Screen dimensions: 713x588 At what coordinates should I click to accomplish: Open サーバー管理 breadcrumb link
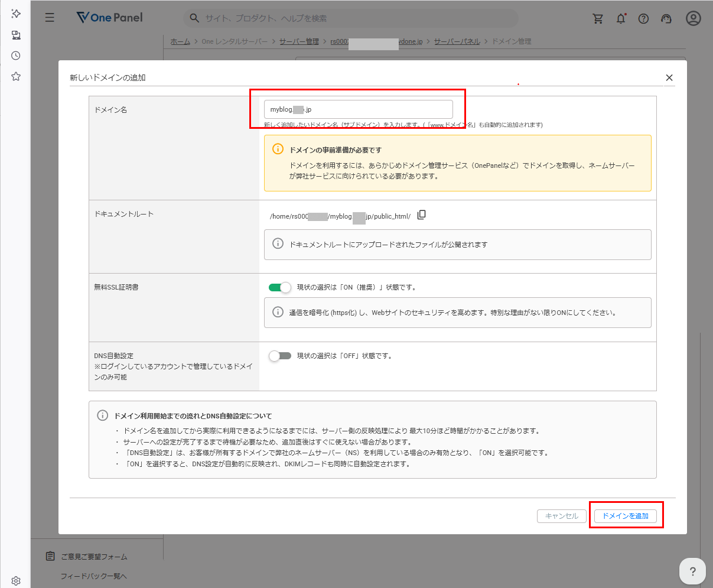pos(299,41)
